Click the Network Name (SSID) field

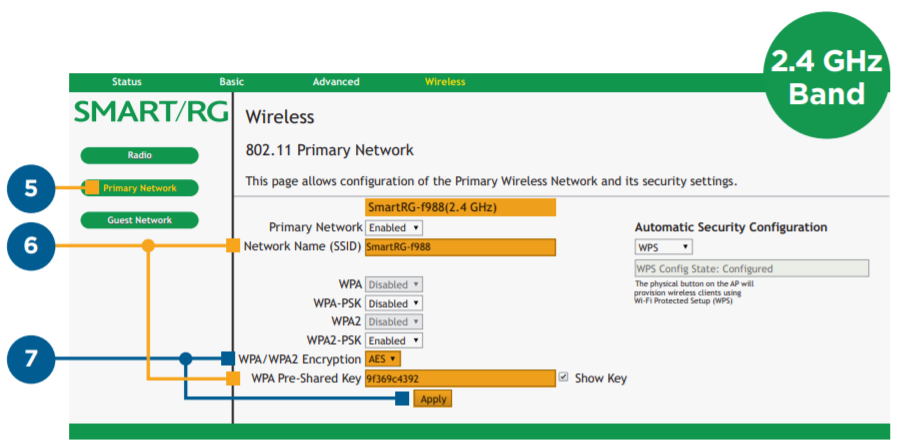pos(460,247)
